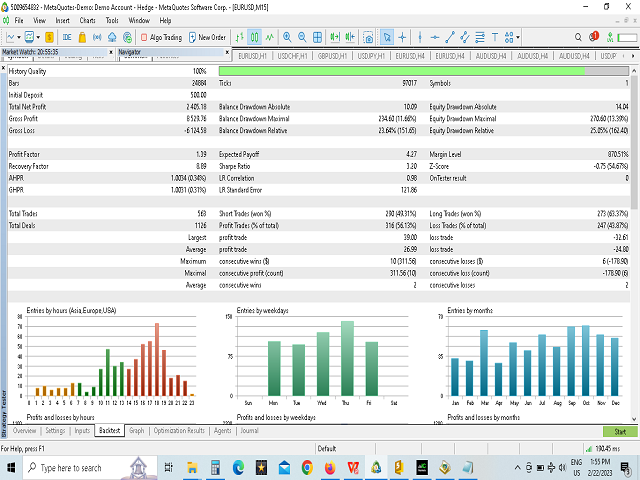The width and height of the screenshot is (640, 480).
Task: Open the Help menu
Action: pyautogui.click(x=165, y=20)
